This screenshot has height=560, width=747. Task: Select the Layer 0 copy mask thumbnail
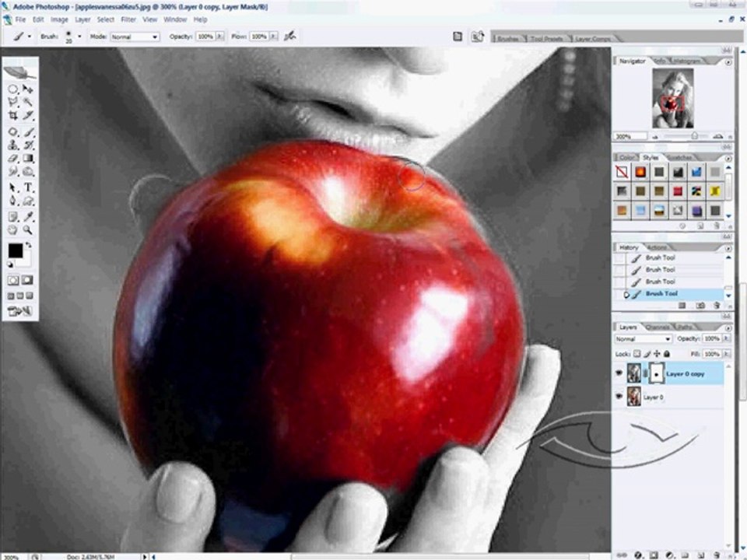pyautogui.click(x=657, y=374)
